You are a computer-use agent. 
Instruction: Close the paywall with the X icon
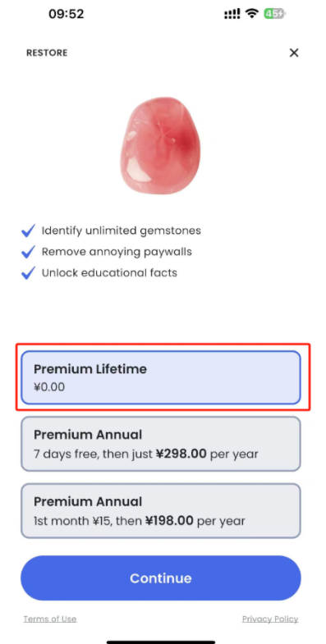[293, 53]
